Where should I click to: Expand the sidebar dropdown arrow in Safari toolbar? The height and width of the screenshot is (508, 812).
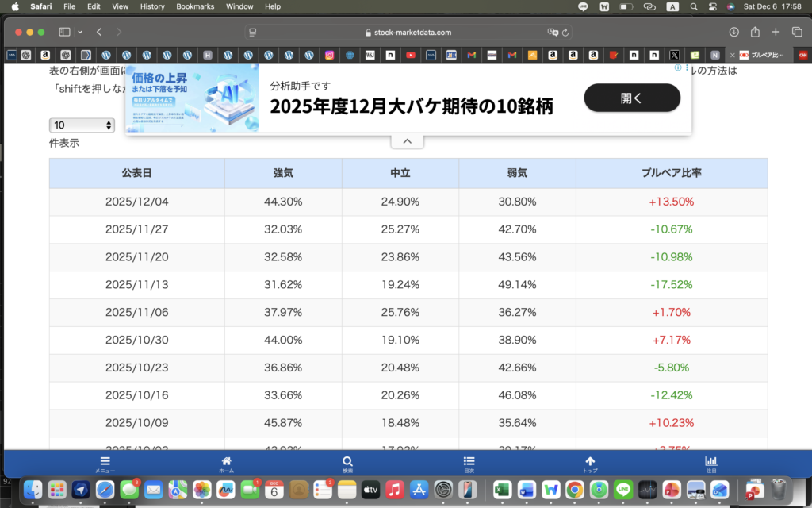click(79, 32)
